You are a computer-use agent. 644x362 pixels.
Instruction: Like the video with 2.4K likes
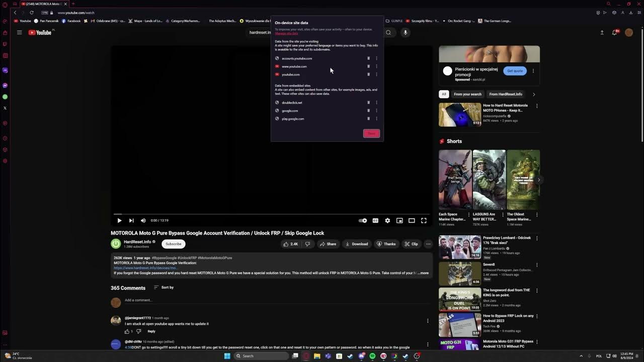tap(291, 244)
